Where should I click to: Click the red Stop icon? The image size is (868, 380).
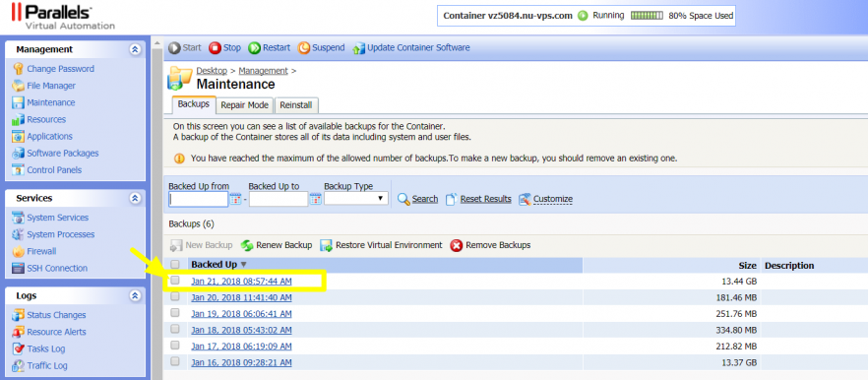[x=215, y=48]
